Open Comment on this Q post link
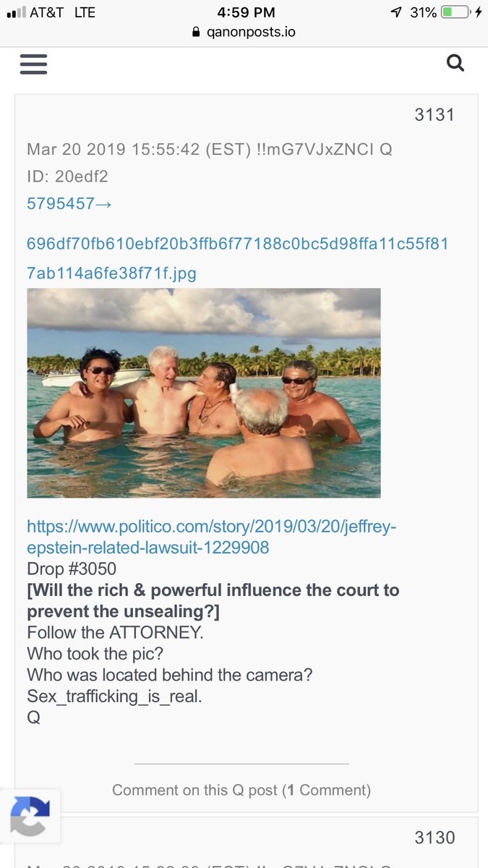Viewport: 488px width, 868px height. 241,791
